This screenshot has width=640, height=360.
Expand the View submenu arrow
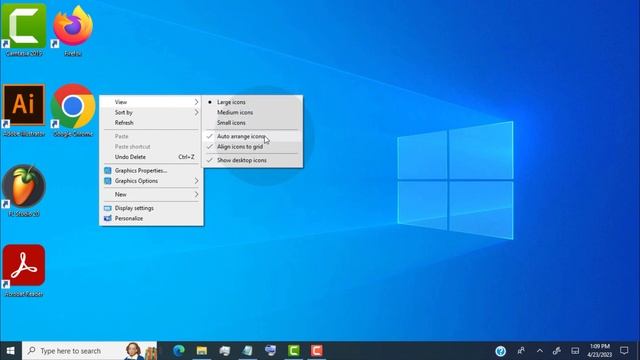[196, 102]
